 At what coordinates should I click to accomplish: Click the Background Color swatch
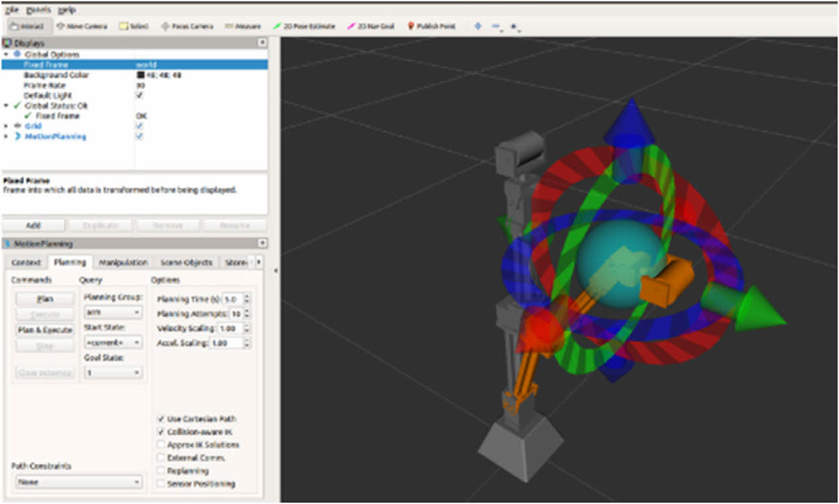[x=140, y=75]
